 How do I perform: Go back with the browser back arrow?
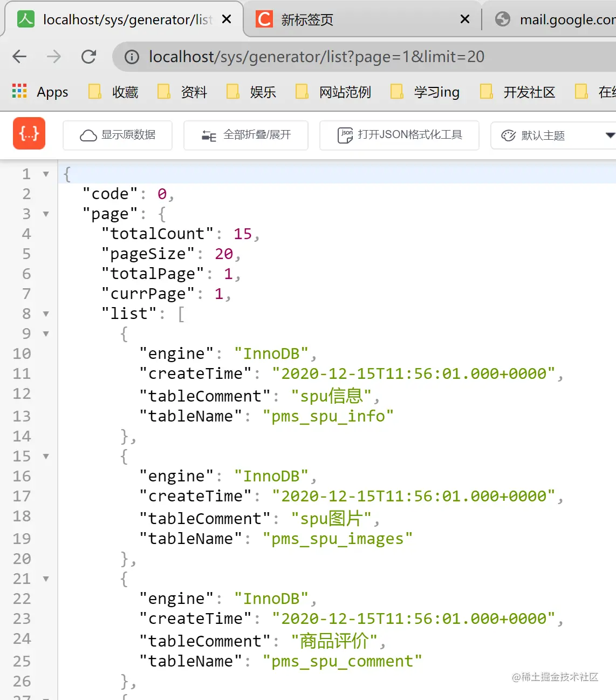click(19, 56)
